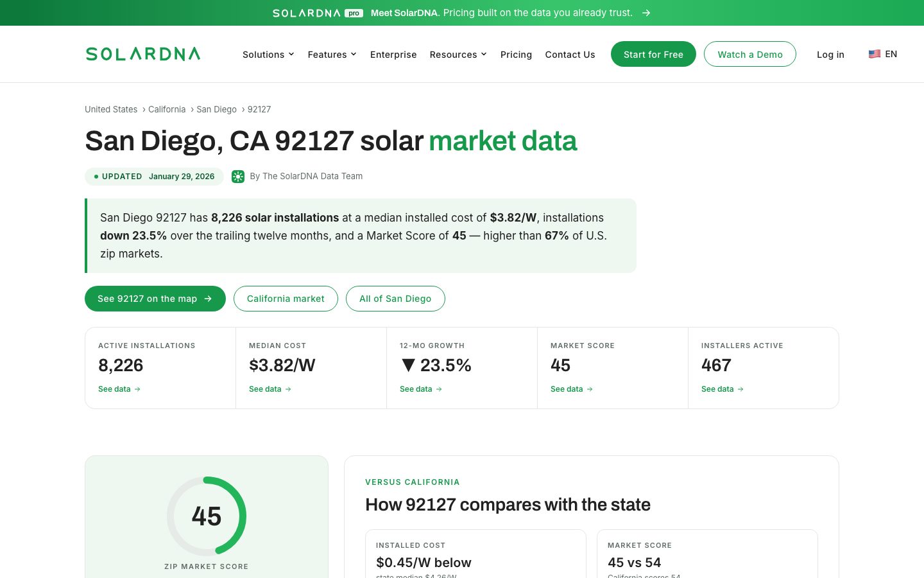See data for Median Cost
Viewport: 924px width, 578px height.
coord(270,389)
